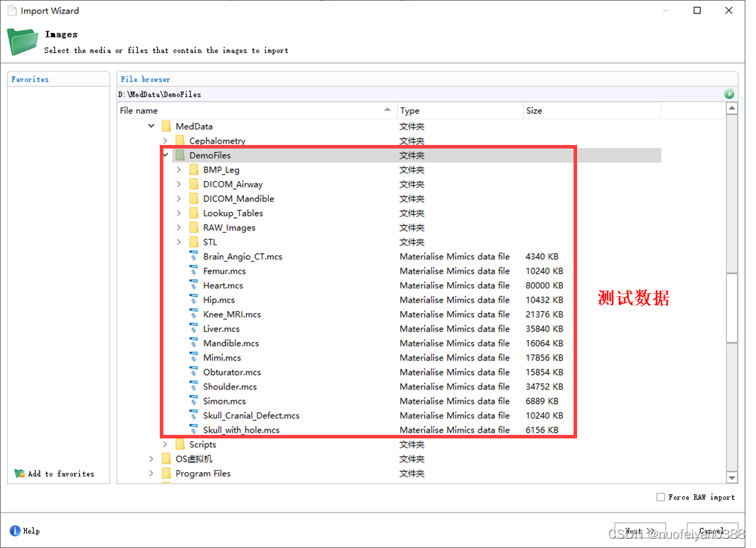This screenshot has width=756, height=548.
Task: Click the Brain_Angio_CT.mcs file icon
Action: pyautogui.click(x=193, y=256)
